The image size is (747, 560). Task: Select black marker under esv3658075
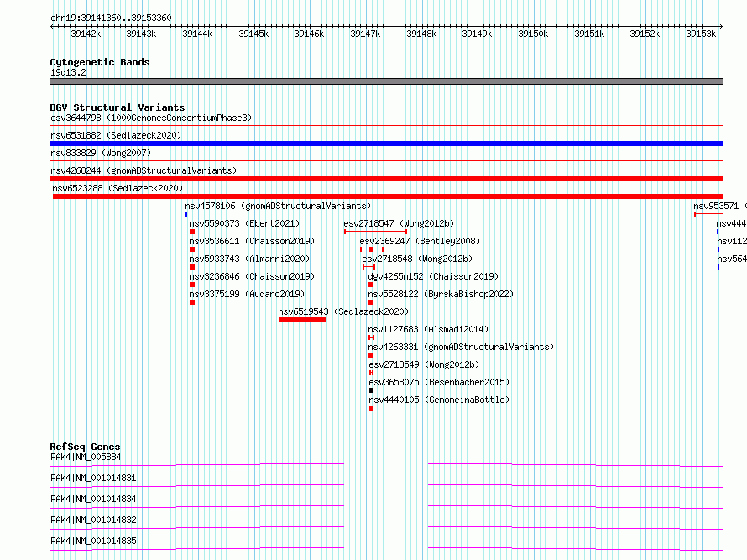[371, 390]
